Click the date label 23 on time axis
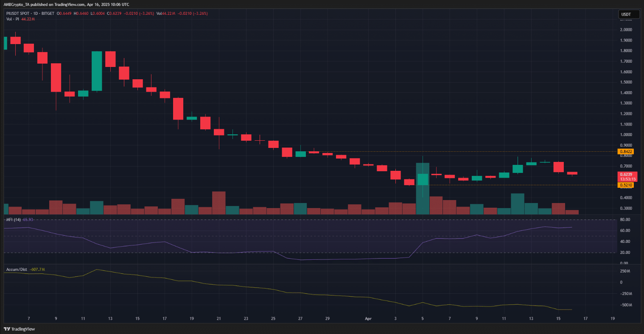The height and width of the screenshot is (334, 644). pos(246,318)
